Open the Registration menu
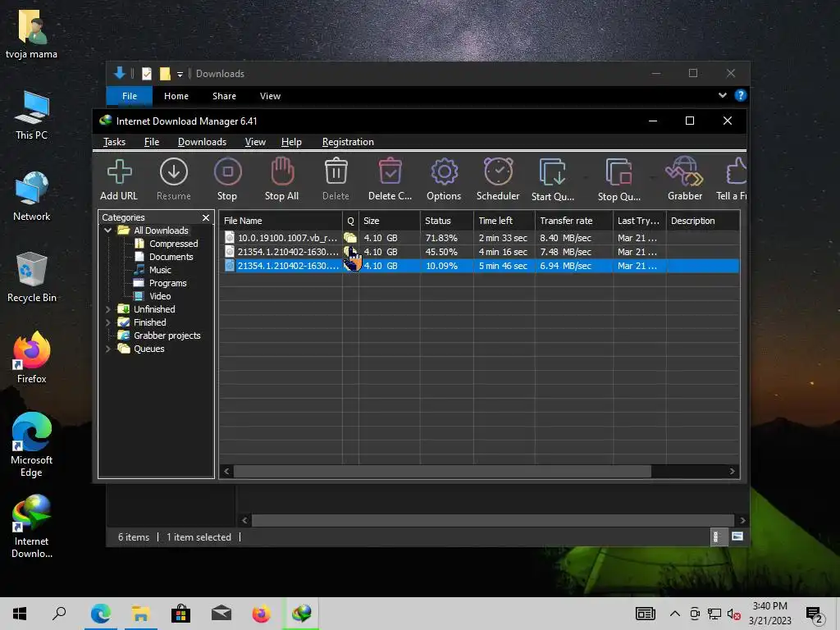The height and width of the screenshot is (630, 840). pos(348,142)
